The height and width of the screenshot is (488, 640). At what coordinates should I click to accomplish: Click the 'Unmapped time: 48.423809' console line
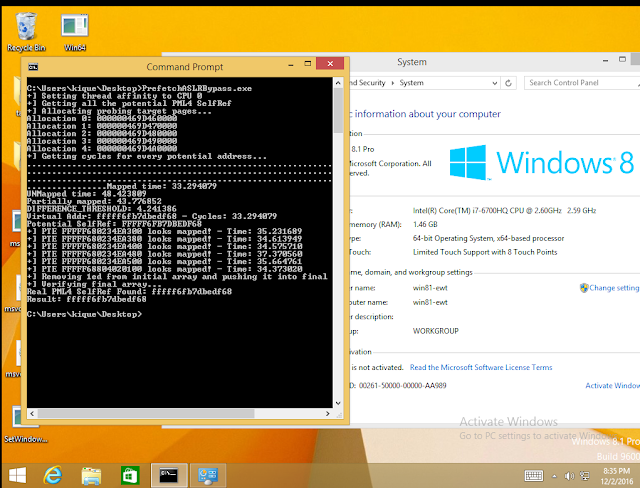(87, 194)
